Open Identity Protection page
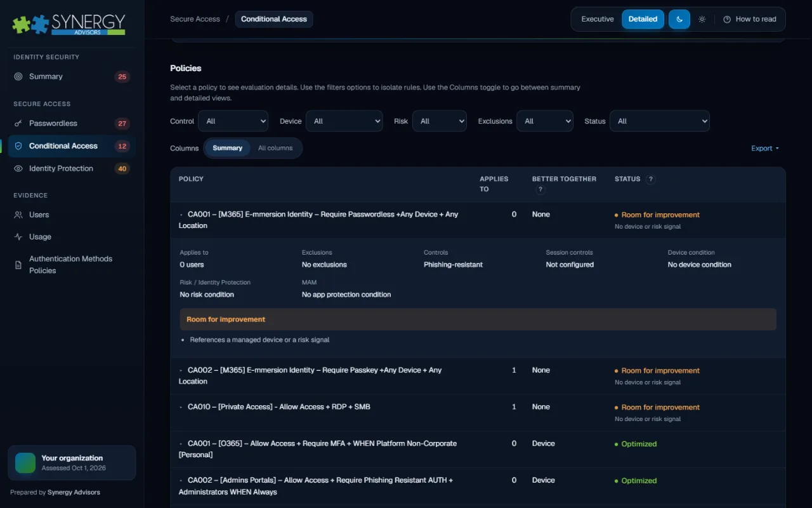The width and height of the screenshot is (812, 508). [72, 169]
